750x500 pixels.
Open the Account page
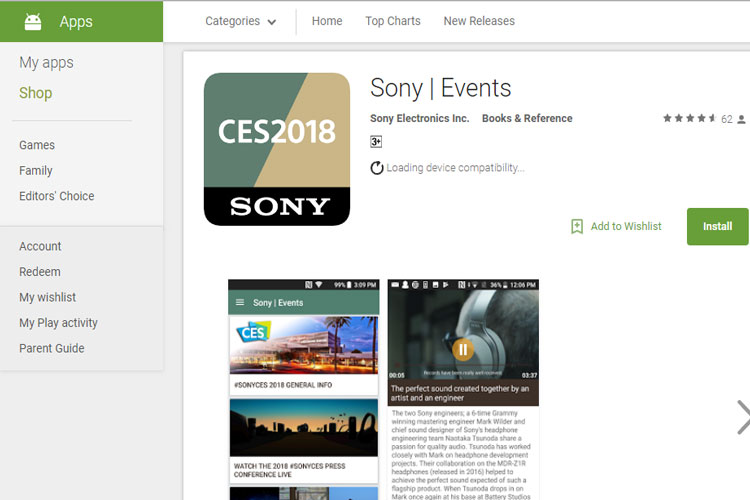pyautogui.click(x=40, y=246)
